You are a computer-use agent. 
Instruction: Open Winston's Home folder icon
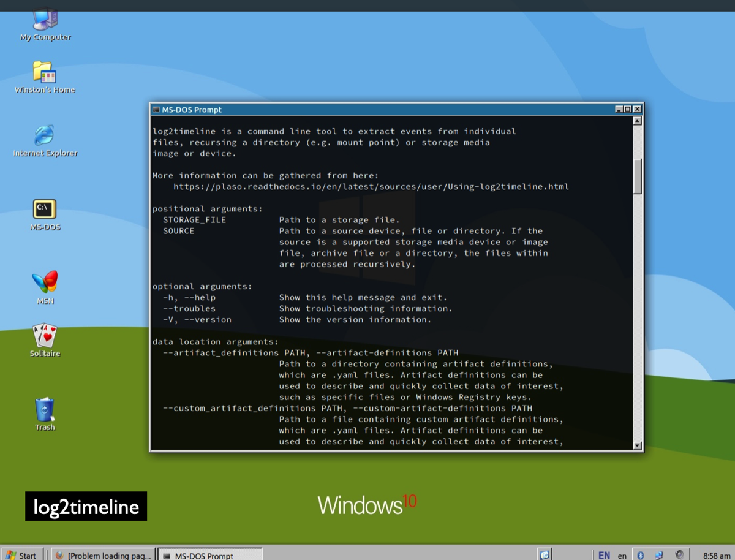(45, 73)
